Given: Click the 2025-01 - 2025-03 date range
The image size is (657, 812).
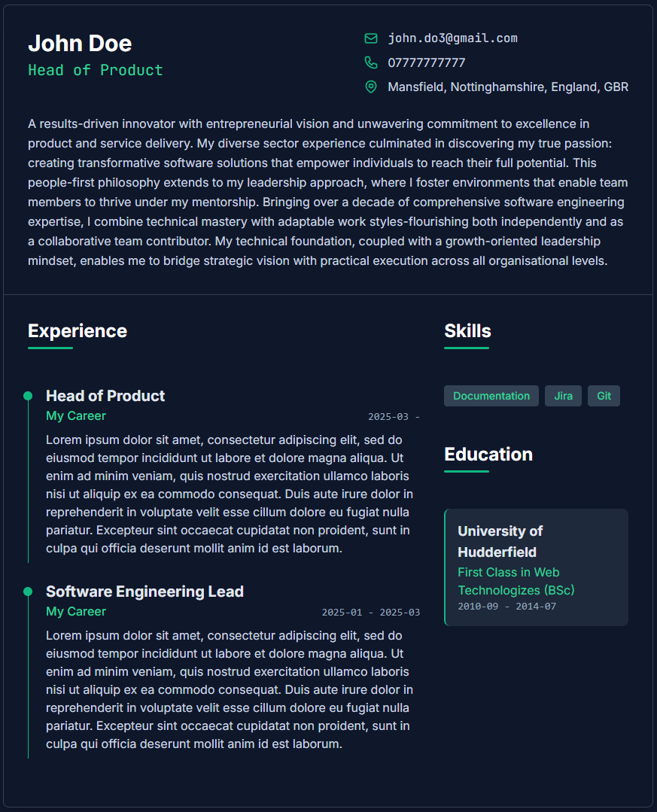Looking at the screenshot, I should (x=371, y=613).
